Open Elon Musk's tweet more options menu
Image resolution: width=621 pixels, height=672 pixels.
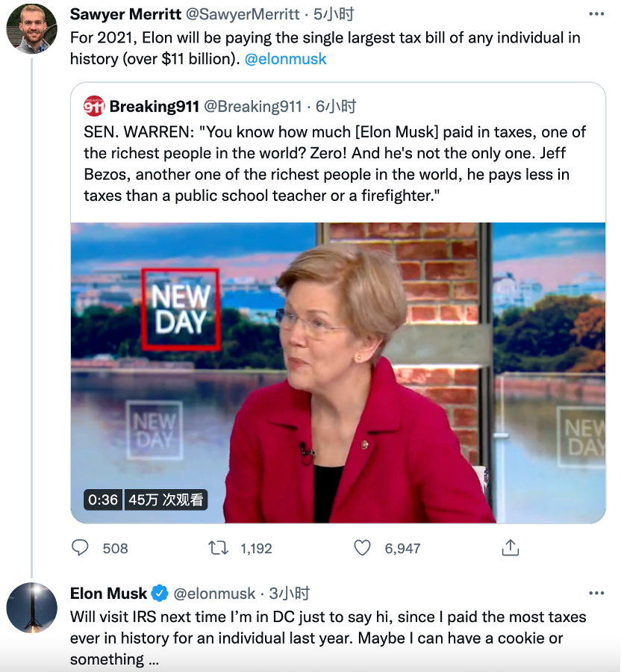pyautogui.click(x=596, y=594)
